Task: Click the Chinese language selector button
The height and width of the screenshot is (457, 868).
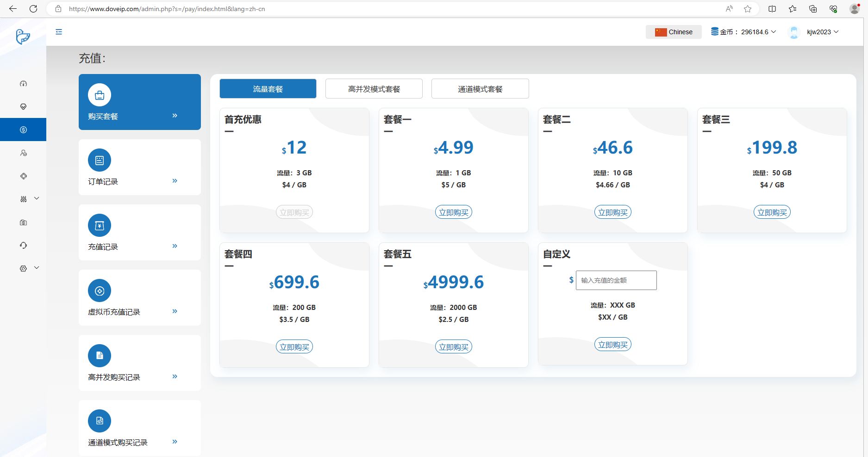Action: point(674,32)
